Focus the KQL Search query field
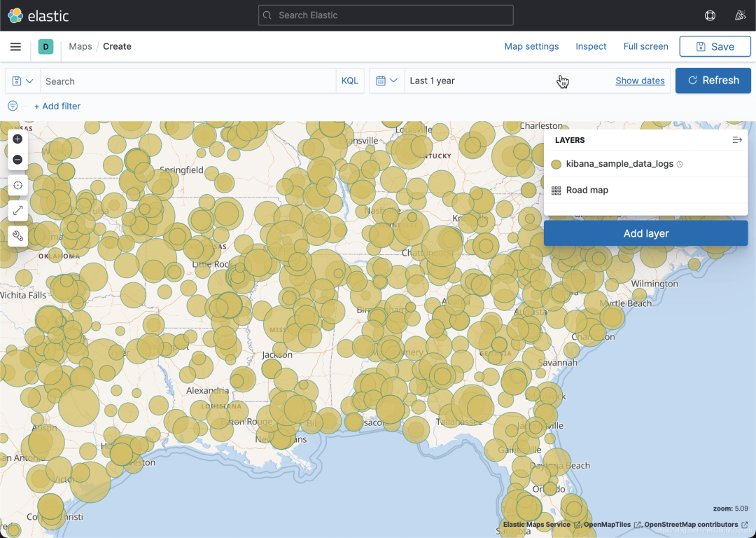 [x=188, y=81]
